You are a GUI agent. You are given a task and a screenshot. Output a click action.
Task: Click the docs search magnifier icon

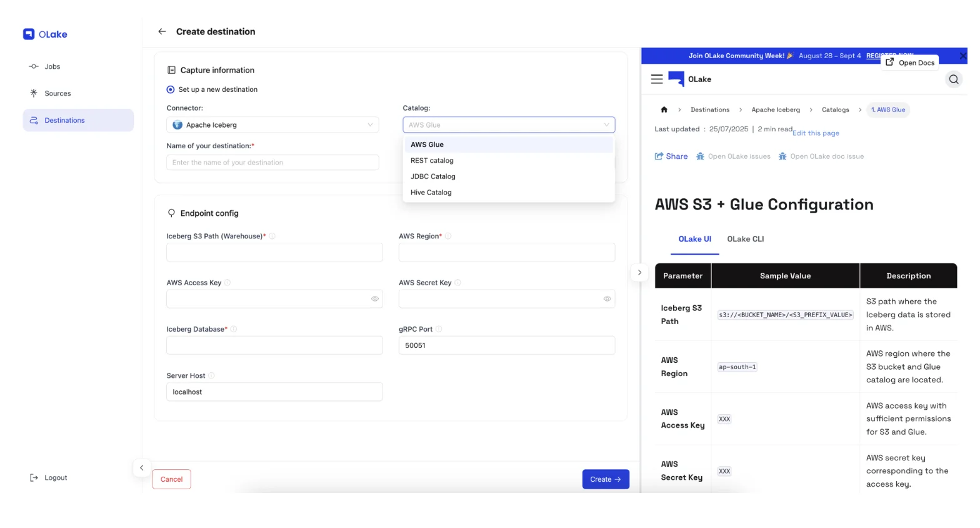pos(953,79)
